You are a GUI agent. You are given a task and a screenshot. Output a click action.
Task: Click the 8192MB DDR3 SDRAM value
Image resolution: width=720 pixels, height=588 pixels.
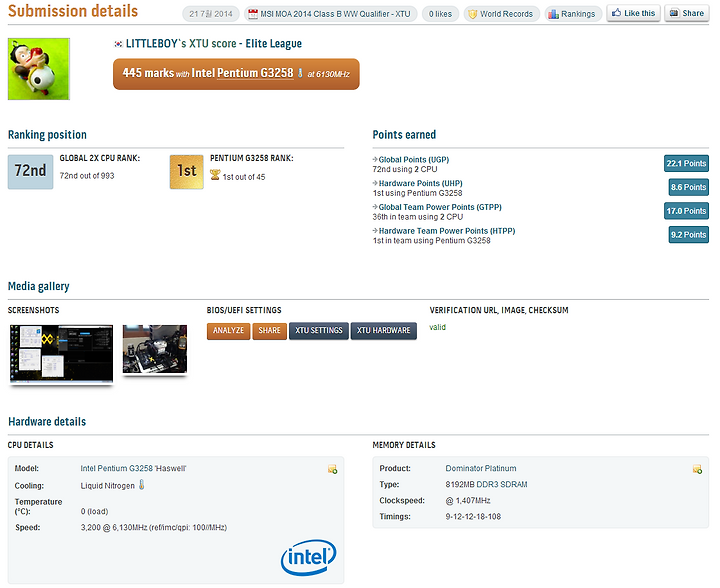(x=486, y=485)
